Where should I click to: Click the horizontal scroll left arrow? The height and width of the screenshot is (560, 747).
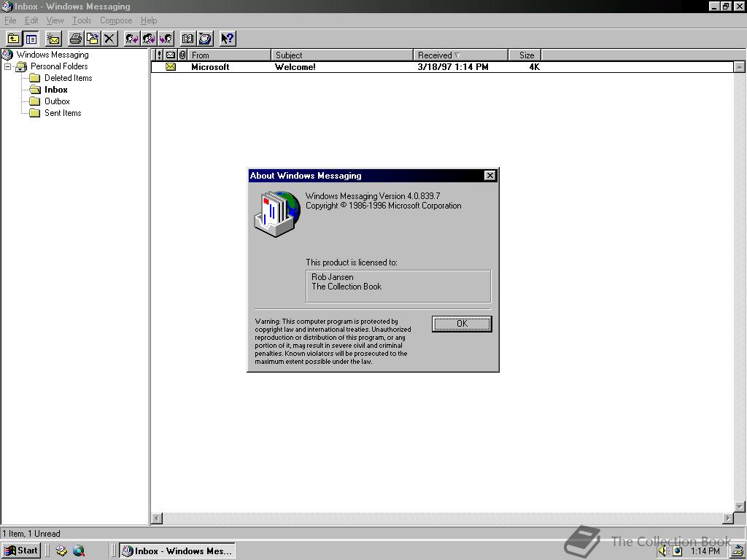[158, 518]
